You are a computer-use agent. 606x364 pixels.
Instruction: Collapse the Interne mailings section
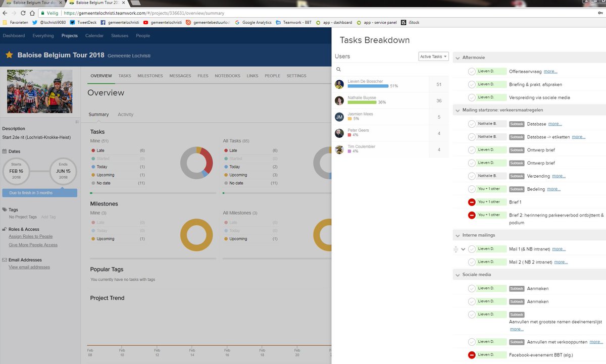pos(458,235)
